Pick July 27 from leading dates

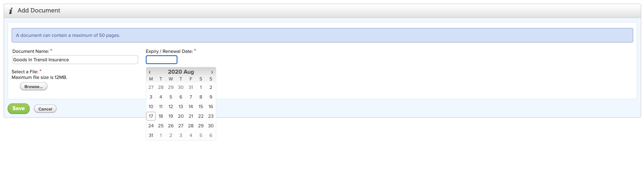point(151,87)
